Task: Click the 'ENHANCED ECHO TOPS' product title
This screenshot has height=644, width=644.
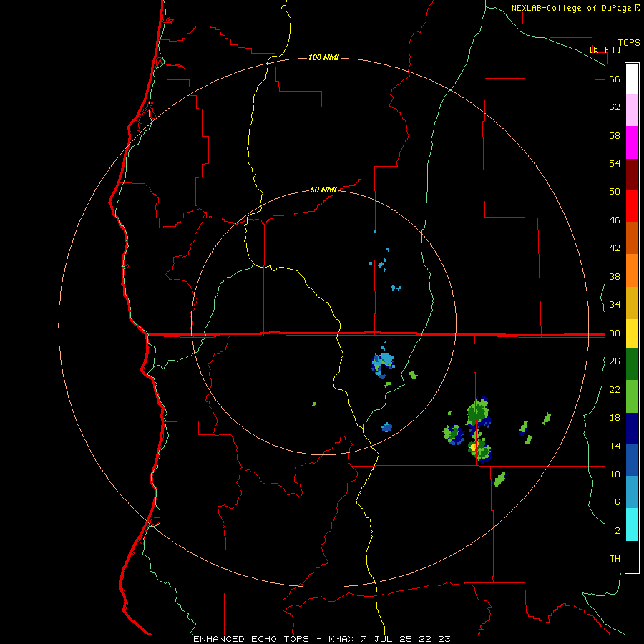Action: tap(251, 639)
